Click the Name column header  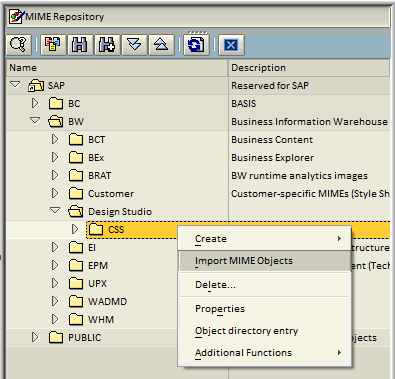click(x=117, y=68)
